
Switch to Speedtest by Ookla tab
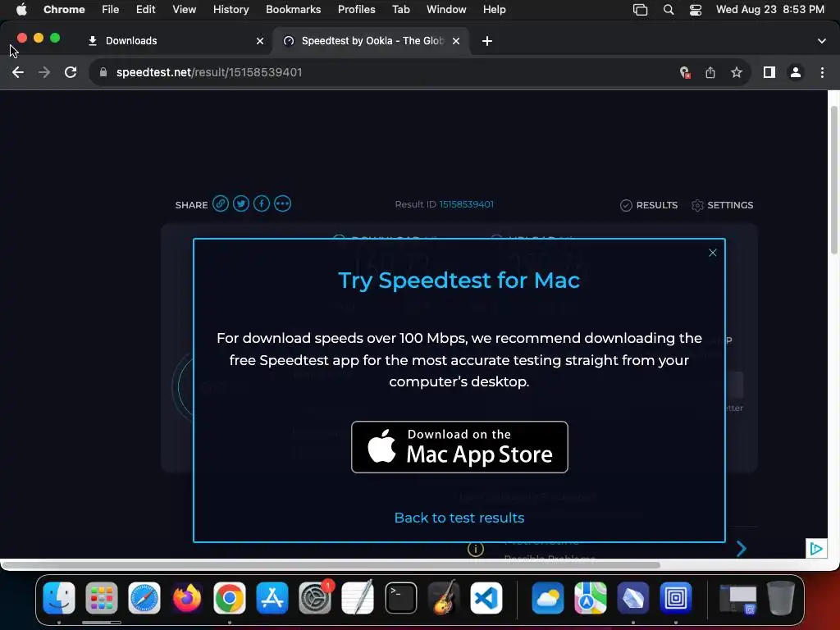pyautogui.click(x=370, y=41)
